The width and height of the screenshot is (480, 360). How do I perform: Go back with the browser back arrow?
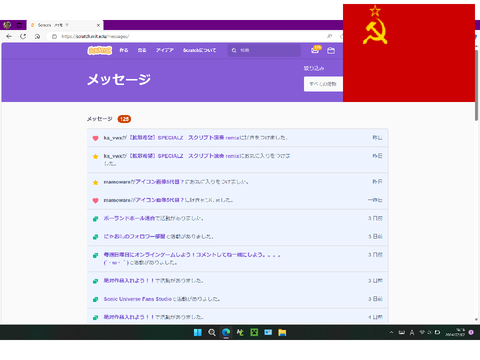(9, 36)
